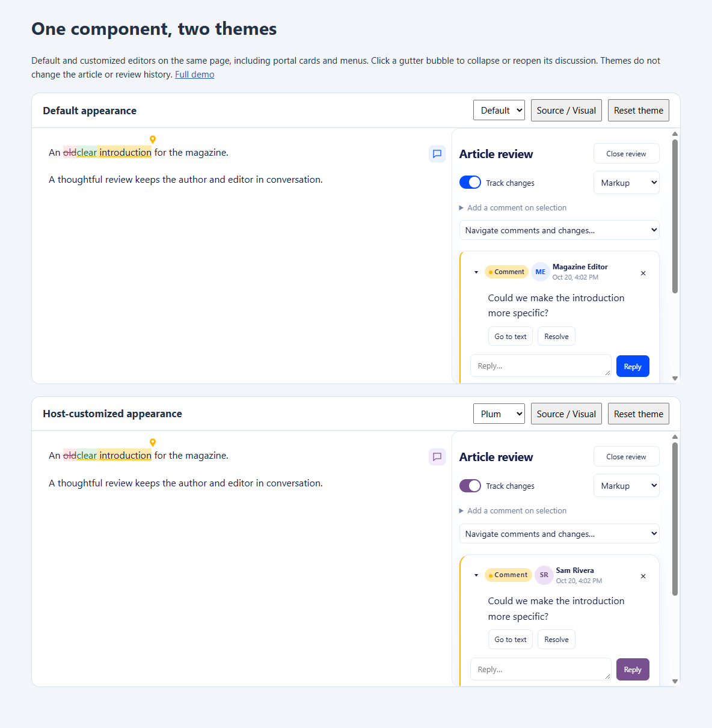Image resolution: width=712 pixels, height=728 pixels.
Task: Click the blue Reply button
Action: coord(633,367)
